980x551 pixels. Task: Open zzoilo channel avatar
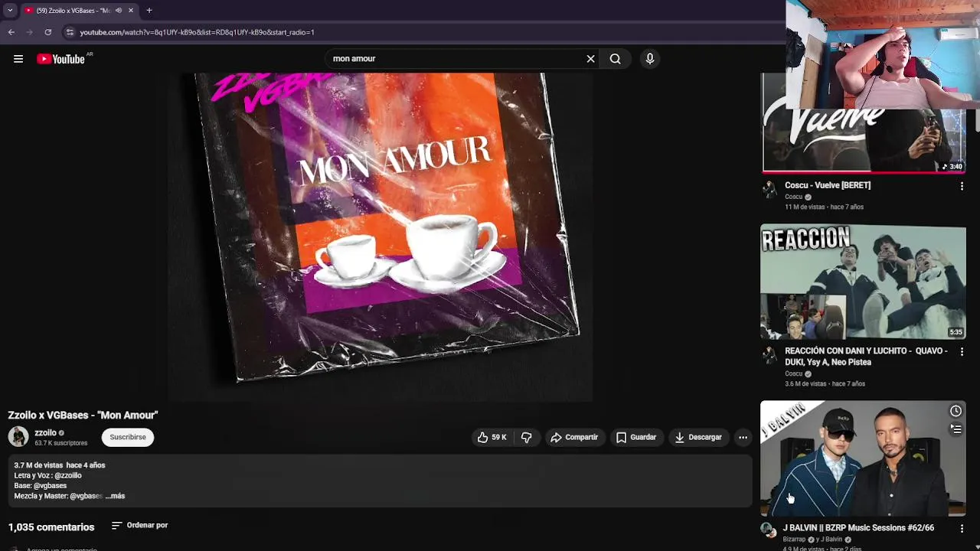click(18, 437)
